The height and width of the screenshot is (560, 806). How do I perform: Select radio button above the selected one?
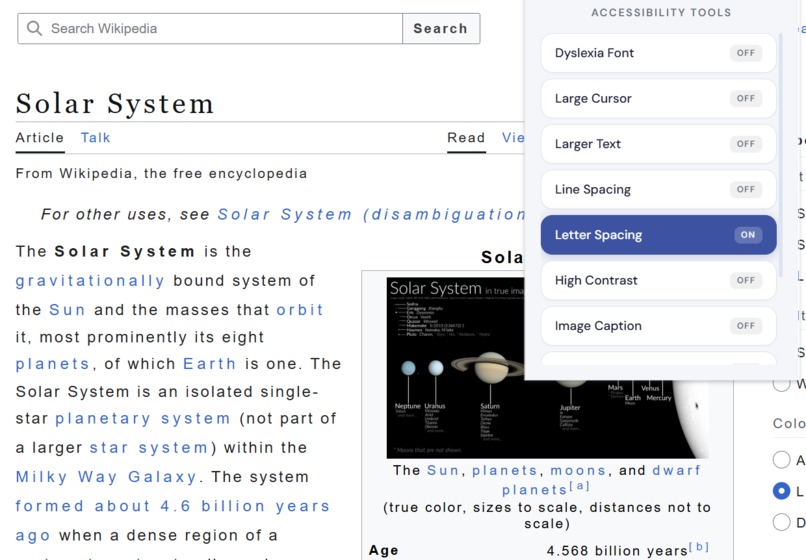[x=781, y=459]
